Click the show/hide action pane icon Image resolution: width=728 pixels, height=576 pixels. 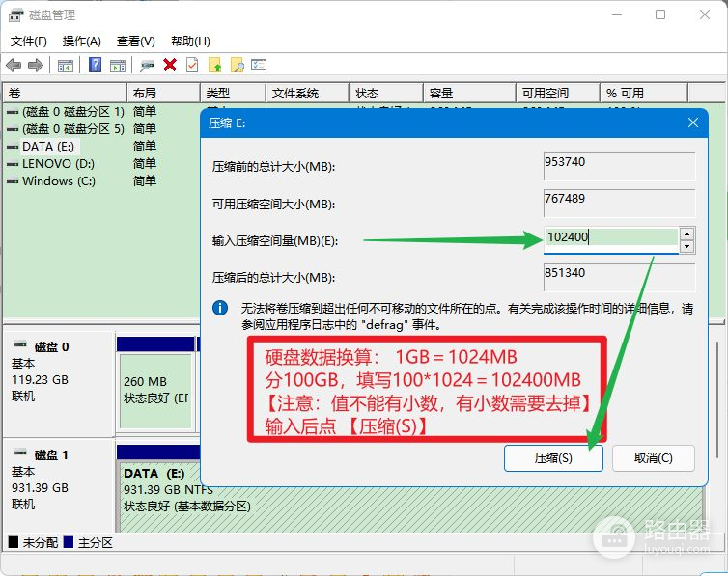tap(118, 66)
